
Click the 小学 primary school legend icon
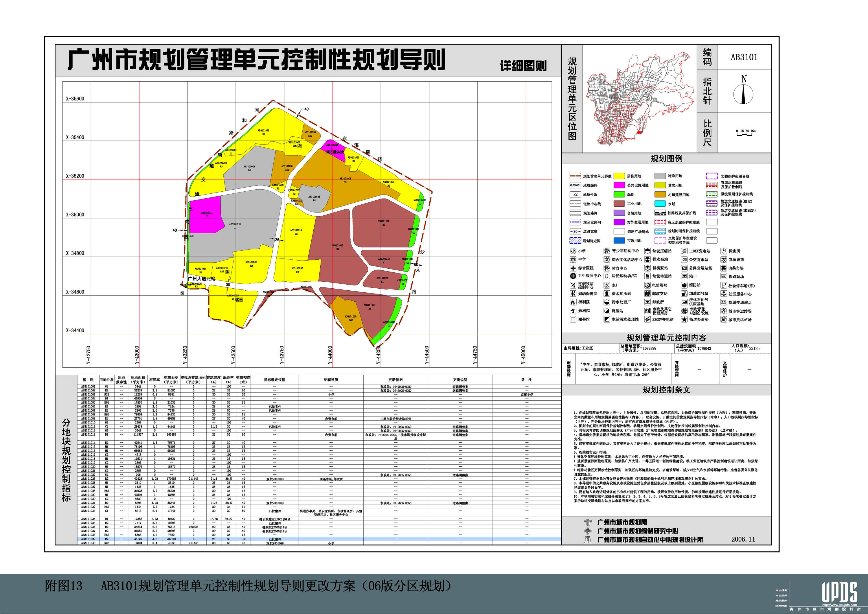[x=573, y=251]
